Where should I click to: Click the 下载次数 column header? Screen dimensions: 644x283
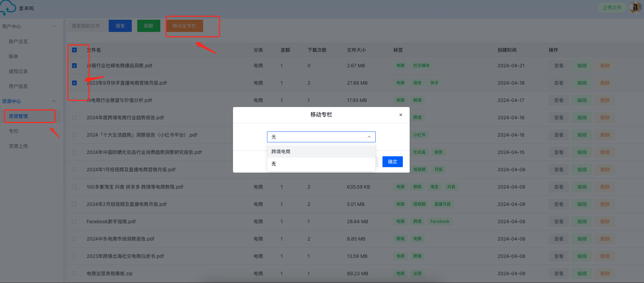[x=317, y=50]
